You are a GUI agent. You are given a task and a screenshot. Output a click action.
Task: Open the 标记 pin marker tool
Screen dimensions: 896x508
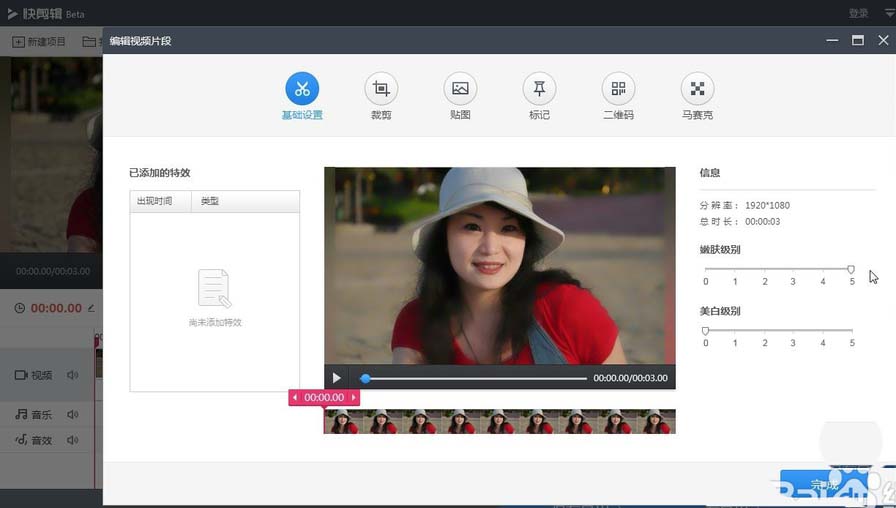(x=539, y=89)
